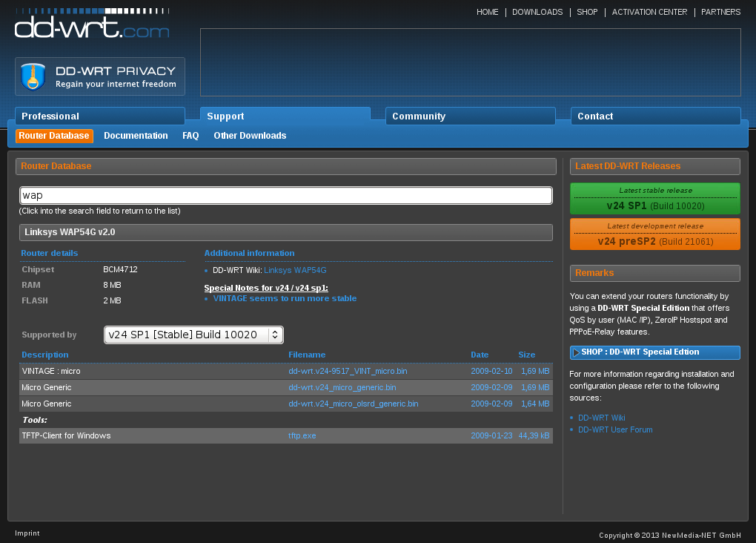Click the Linksys WAP54G v2.0 header bar
The height and width of the screenshot is (543, 756).
pos(286,232)
